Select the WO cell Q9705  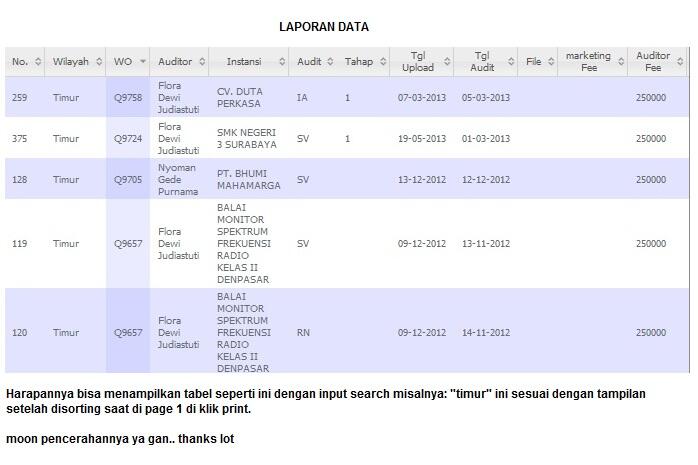point(128,179)
